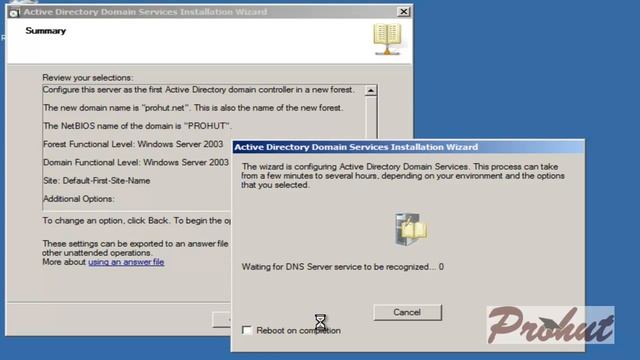Select the new domain name prohut.net line
The width and height of the screenshot is (640, 360).
click(193, 108)
